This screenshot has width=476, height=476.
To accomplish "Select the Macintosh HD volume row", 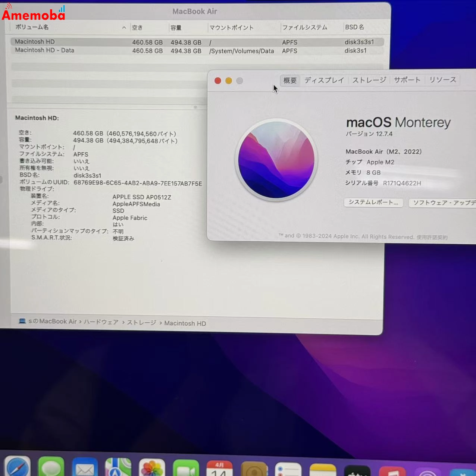I will click(x=112, y=42).
